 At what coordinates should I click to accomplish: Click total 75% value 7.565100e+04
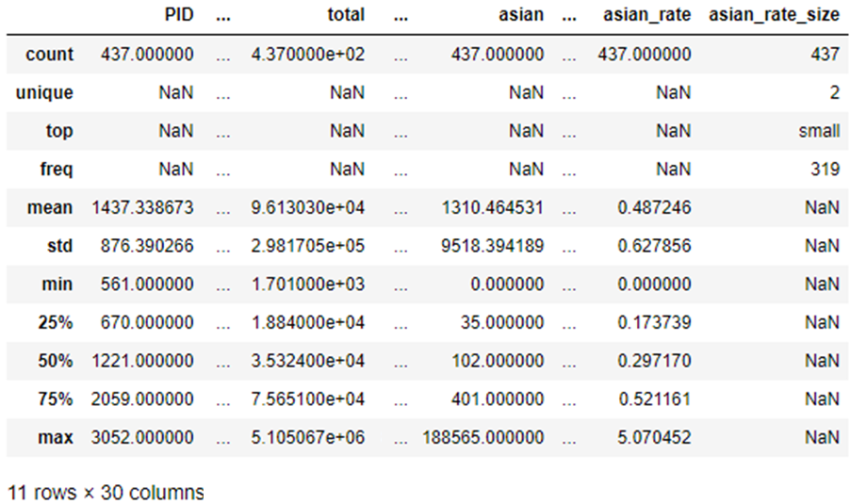[x=308, y=399]
